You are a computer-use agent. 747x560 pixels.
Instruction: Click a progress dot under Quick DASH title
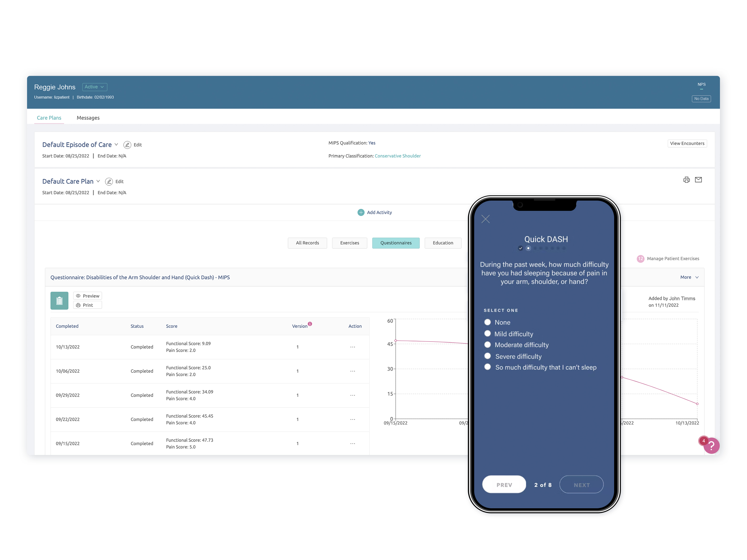point(529,248)
